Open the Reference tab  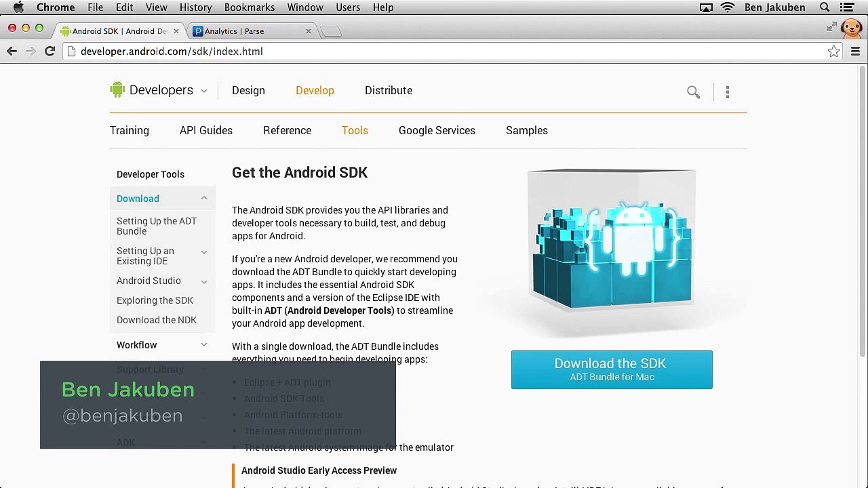pyautogui.click(x=288, y=130)
